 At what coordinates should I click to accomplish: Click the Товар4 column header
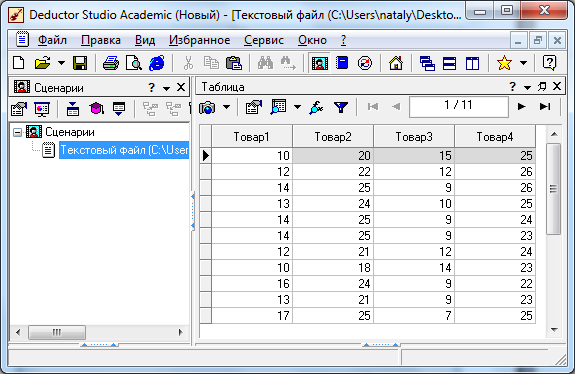point(495,136)
